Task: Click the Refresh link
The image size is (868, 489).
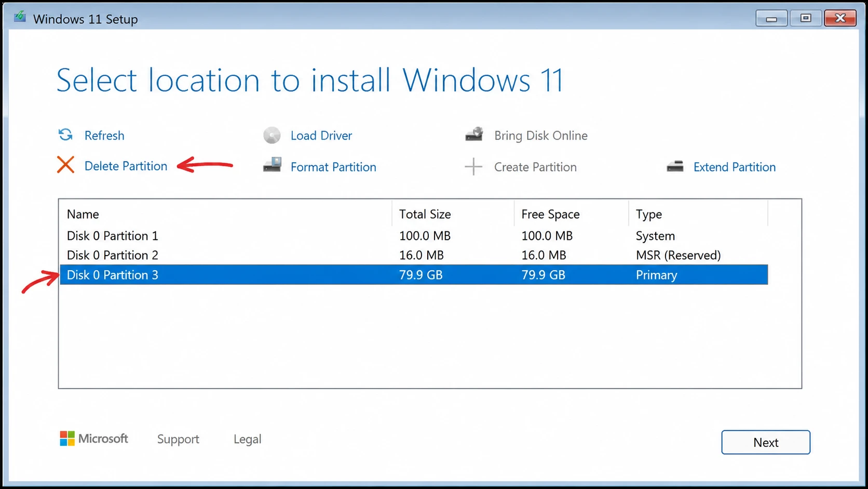Action: point(104,136)
